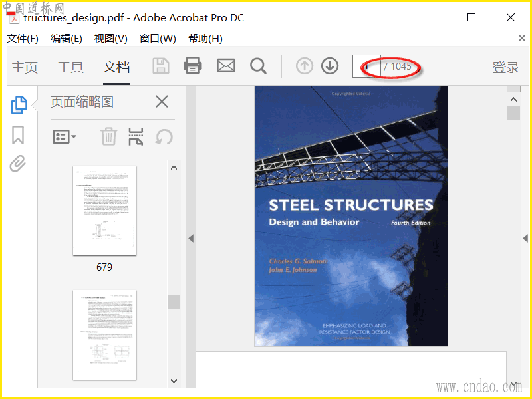Click the thumbnail panel scrollbar handle
This screenshot has width=532, height=399.
coord(174,302)
